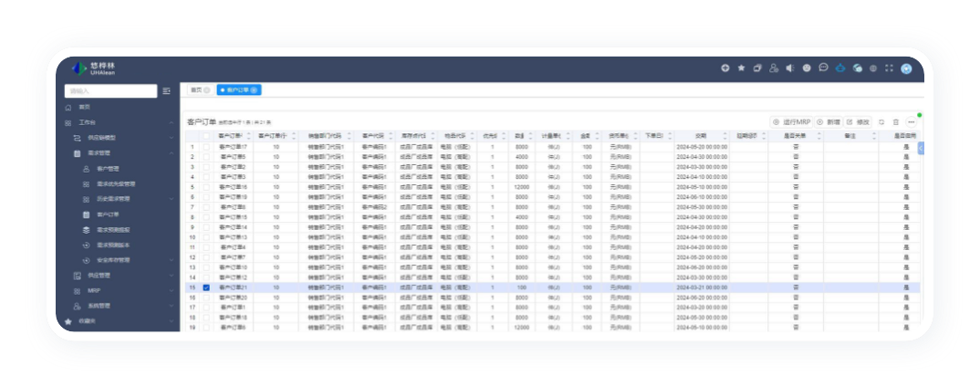Expand the 系统管理 sidebar group

point(172,307)
